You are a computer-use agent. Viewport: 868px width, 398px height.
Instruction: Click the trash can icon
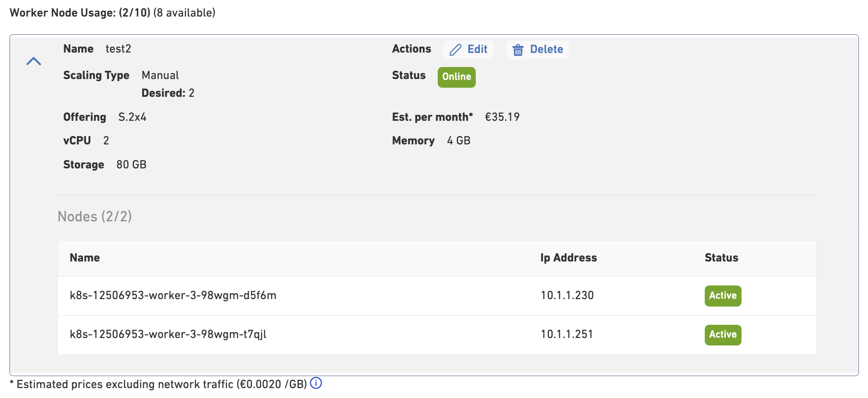(518, 50)
